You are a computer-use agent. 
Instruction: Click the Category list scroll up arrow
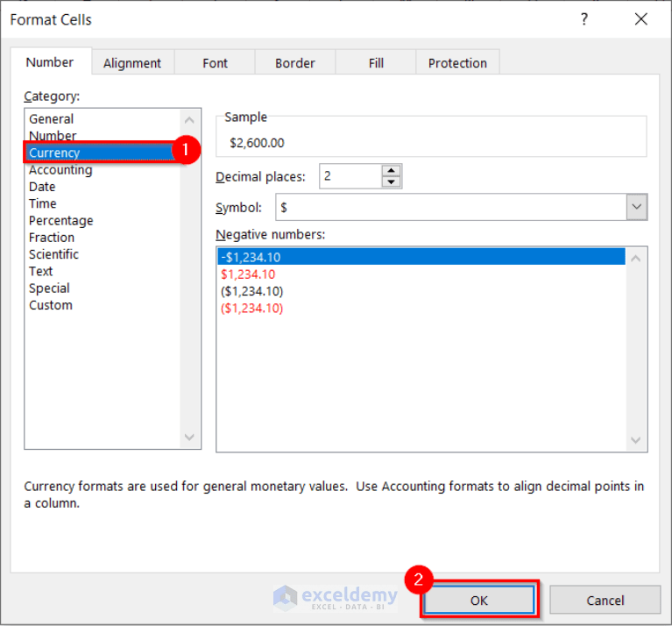(x=189, y=120)
